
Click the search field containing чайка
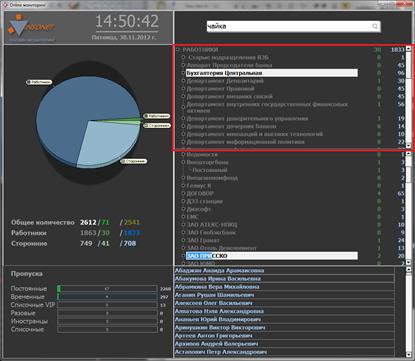pos(293,26)
